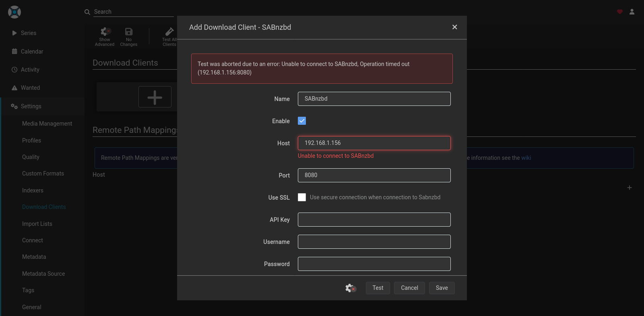This screenshot has width=644, height=316.
Task: Uncheck the Enable checkbox
Action: click(302, 121)
